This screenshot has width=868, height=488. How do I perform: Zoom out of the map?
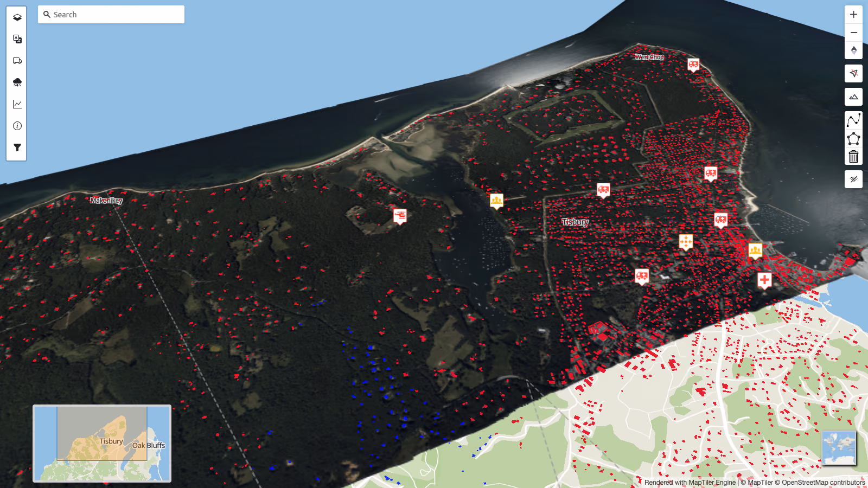click(854, 33)
